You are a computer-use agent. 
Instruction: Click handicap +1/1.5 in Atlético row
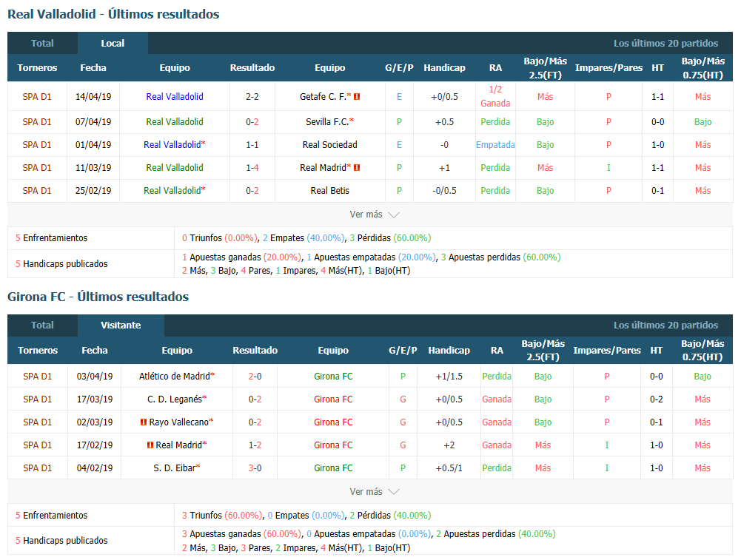[449, 377]
